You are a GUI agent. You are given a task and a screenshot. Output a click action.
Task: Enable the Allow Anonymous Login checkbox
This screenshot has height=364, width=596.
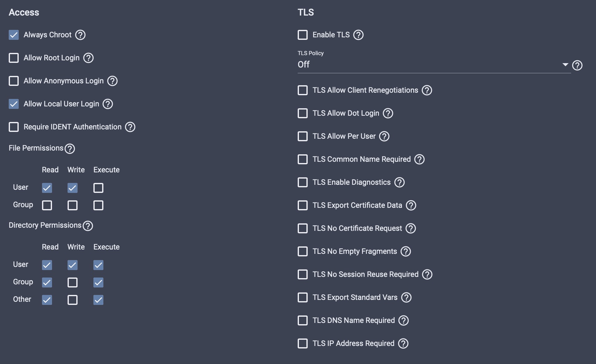click(14, 81)
